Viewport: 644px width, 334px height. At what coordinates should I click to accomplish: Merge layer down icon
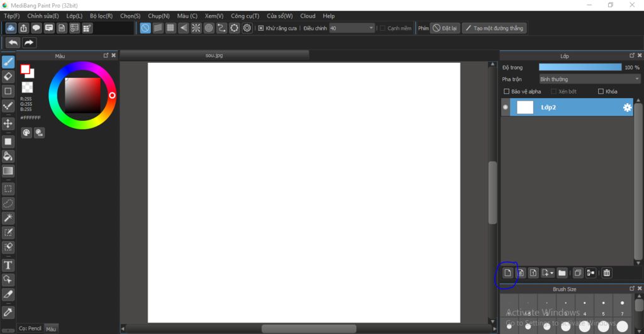(x=591, y=273)
